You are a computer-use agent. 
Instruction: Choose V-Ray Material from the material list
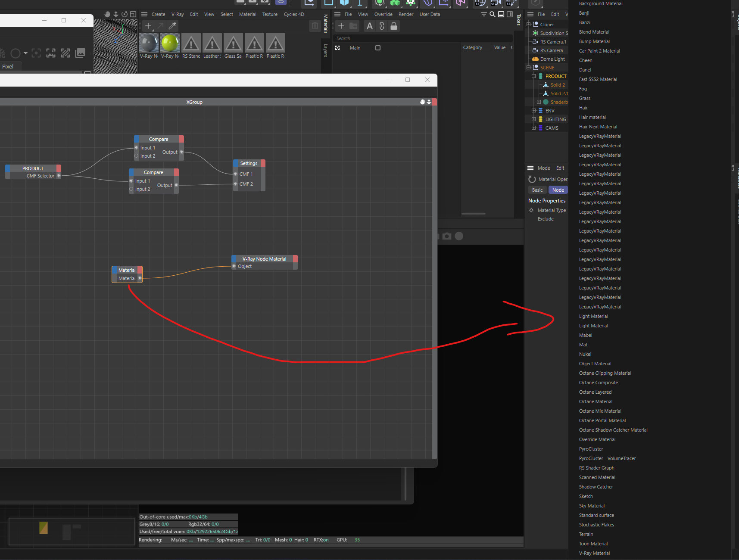coord(594,553)
